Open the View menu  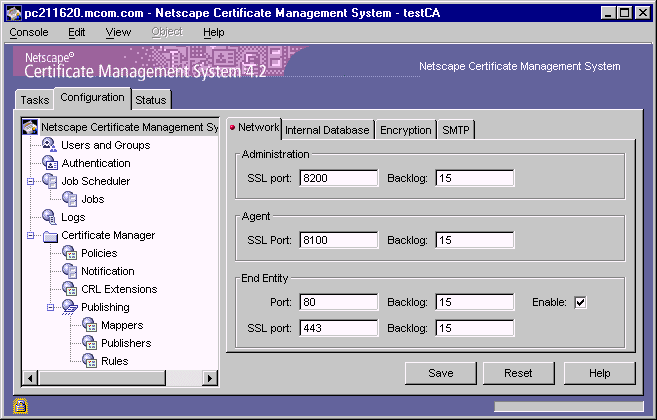point(118,32)
